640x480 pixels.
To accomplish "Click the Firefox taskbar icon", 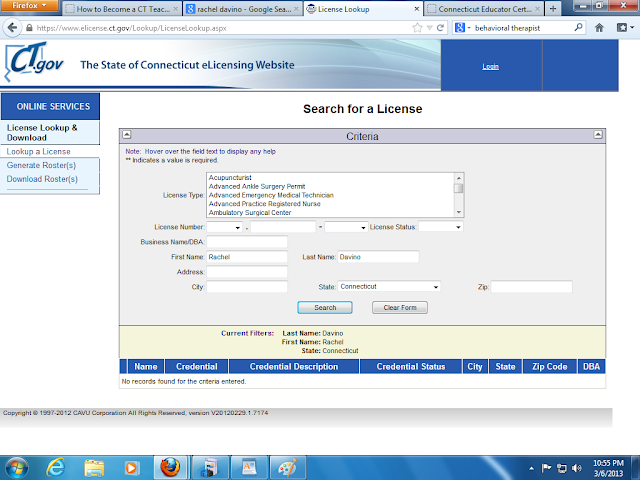I will pyautogui.click(x=170, y=468).
